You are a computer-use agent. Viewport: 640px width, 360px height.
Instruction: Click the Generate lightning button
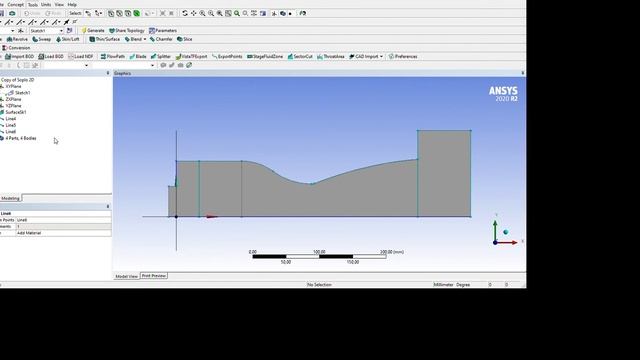coord(93,31)
